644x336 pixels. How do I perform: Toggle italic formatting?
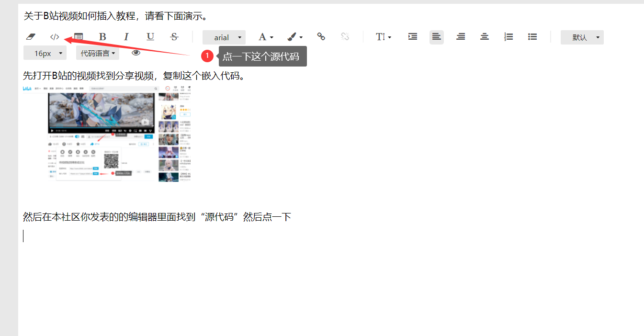[x=126, y=37]
